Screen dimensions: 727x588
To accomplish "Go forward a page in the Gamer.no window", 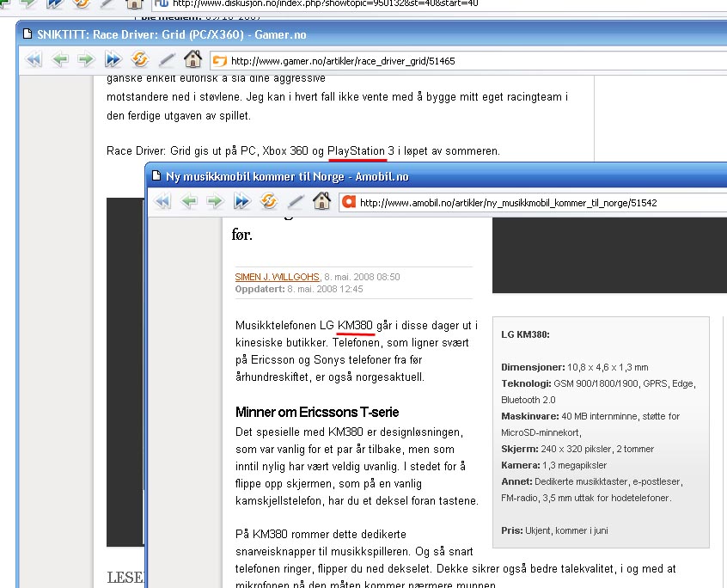I will (x=86, y=60).
